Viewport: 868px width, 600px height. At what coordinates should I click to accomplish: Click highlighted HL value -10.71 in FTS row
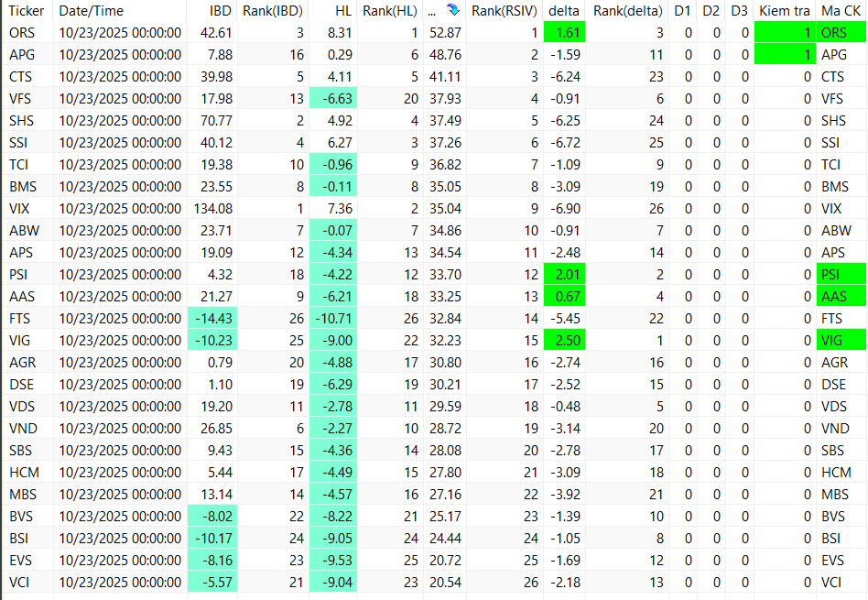point(333,319)
